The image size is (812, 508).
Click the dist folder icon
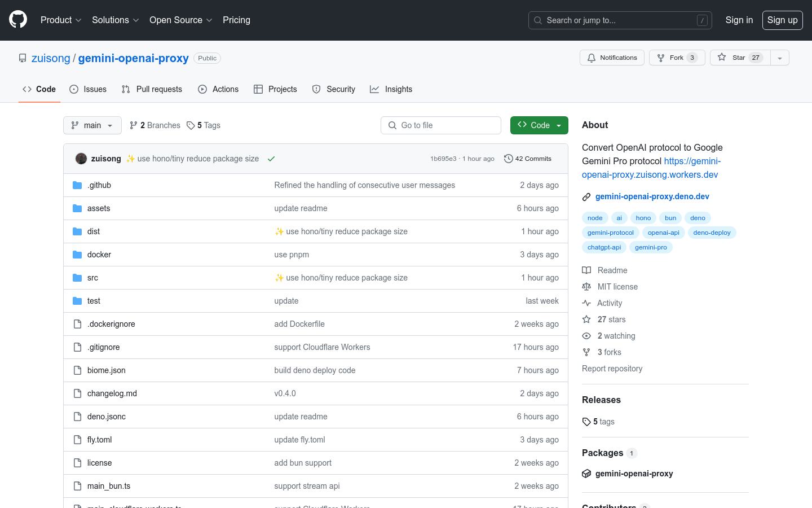coord(77,231)
